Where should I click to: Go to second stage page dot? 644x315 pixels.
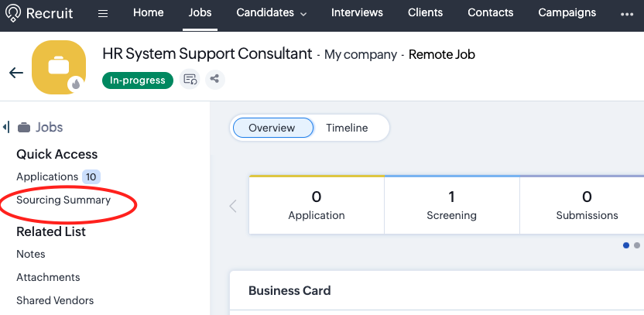636,245
